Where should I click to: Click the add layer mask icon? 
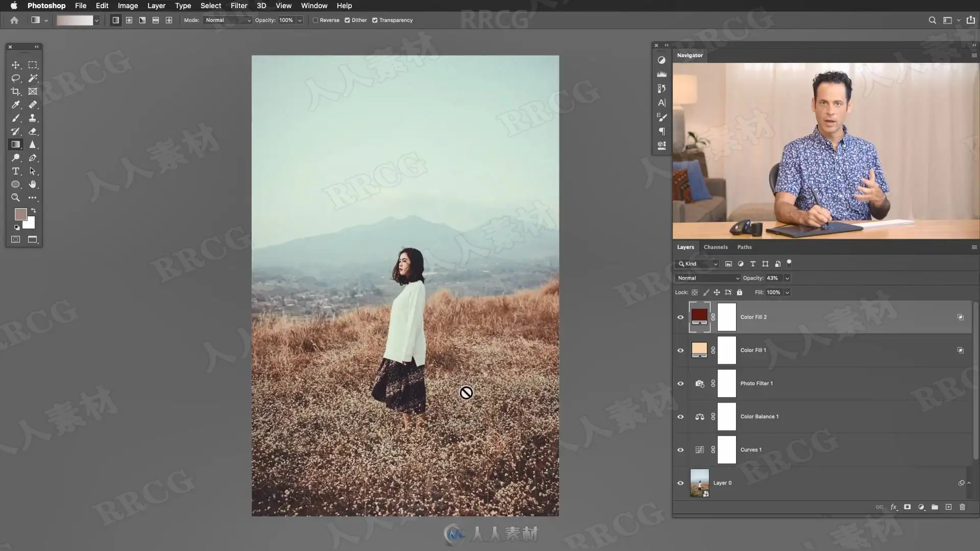coord(907,507)
